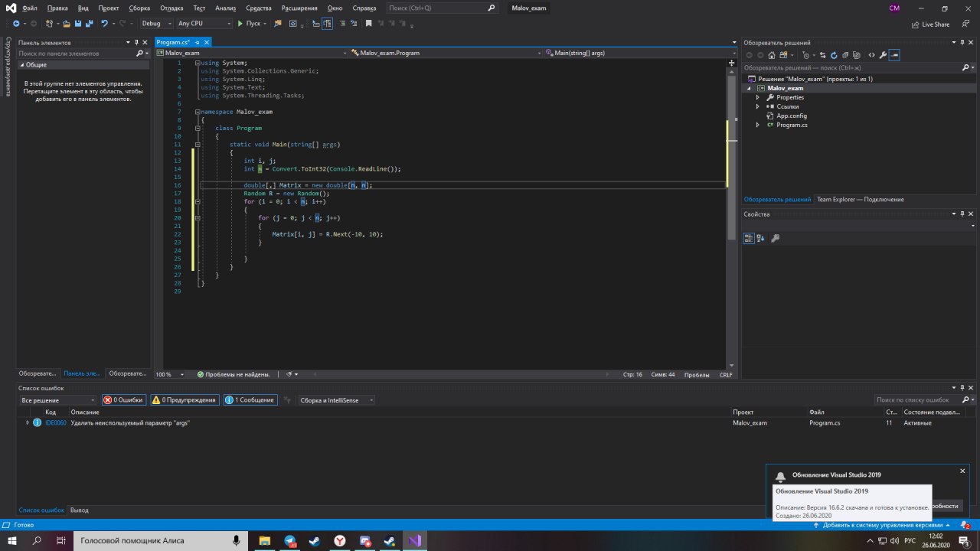
Task: Refresh the solution explorer with the blue arrow
Action: 834,55
